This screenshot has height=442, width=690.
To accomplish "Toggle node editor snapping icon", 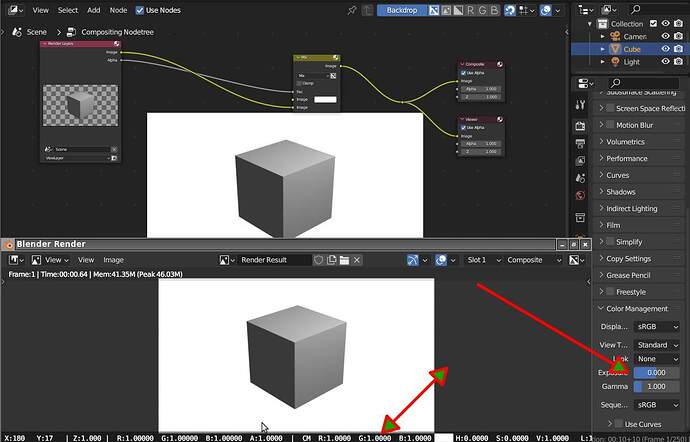I will 510,10.
